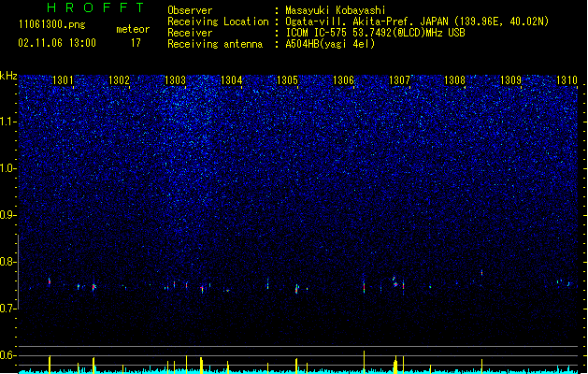Click time marker 1310
This screenshot has width=588, height=374.
pyautogui.click(x=566, y=79)
